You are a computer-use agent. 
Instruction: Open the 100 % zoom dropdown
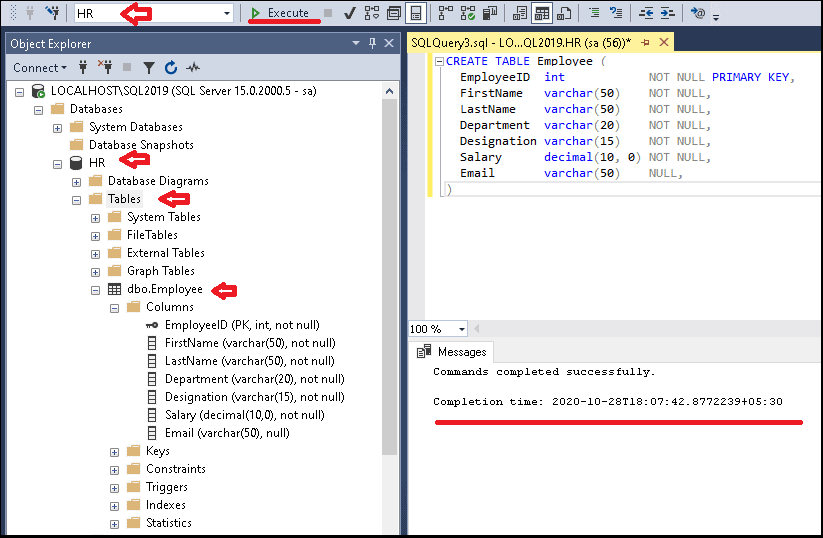[x=461, y=329]
